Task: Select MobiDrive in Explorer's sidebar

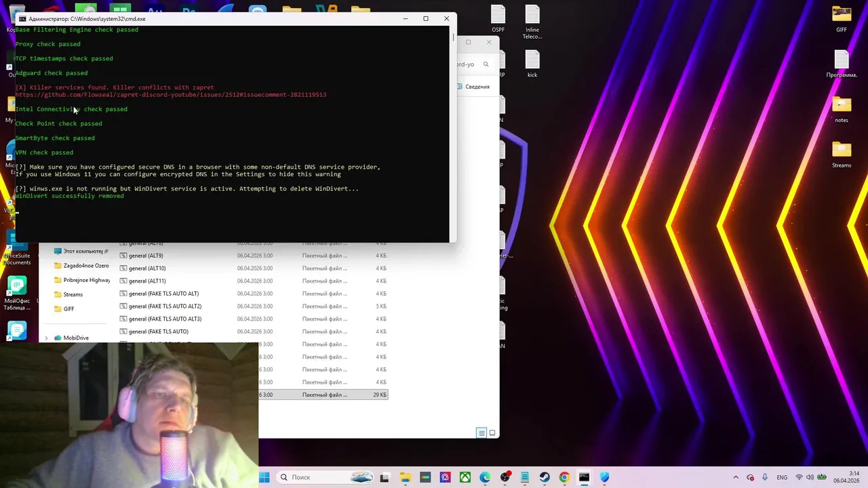Action: point(71,338)
